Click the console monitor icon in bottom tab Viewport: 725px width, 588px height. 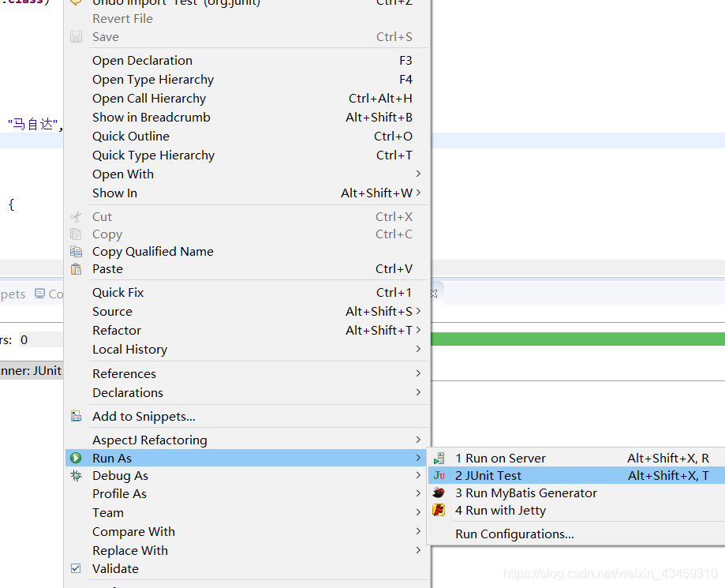40,294
